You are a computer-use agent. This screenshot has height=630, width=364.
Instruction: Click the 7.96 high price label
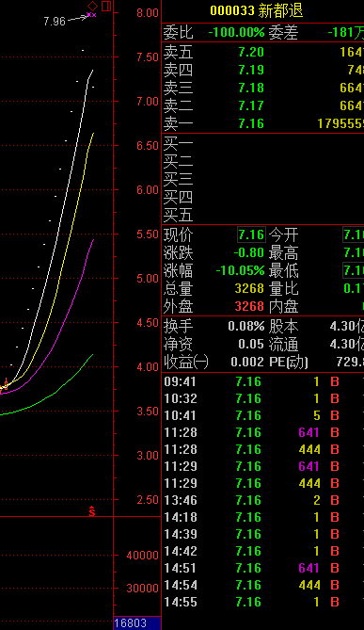click(55, 22)
